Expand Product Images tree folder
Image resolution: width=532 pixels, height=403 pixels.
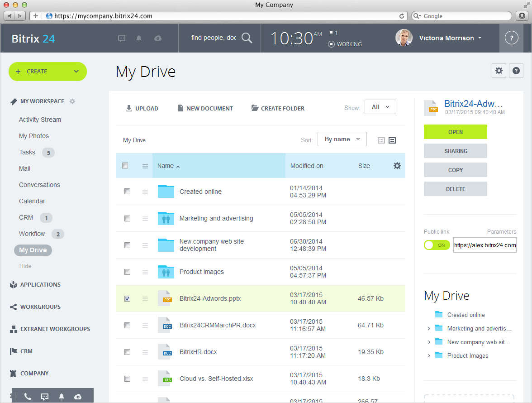(429, 355)
